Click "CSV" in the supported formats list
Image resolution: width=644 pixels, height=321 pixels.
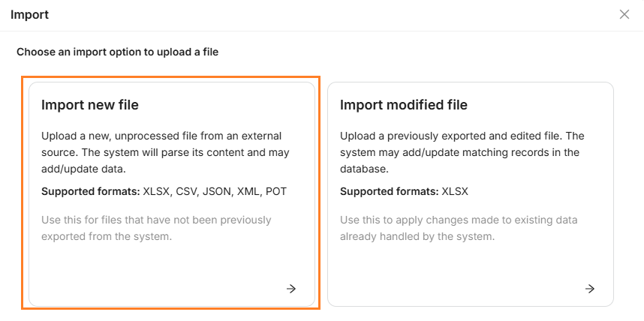point(188,191)
